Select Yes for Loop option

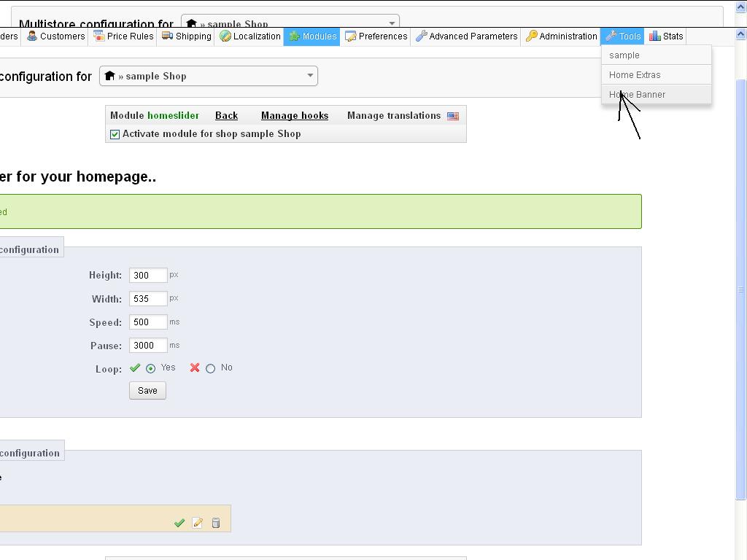pos(150,368)
